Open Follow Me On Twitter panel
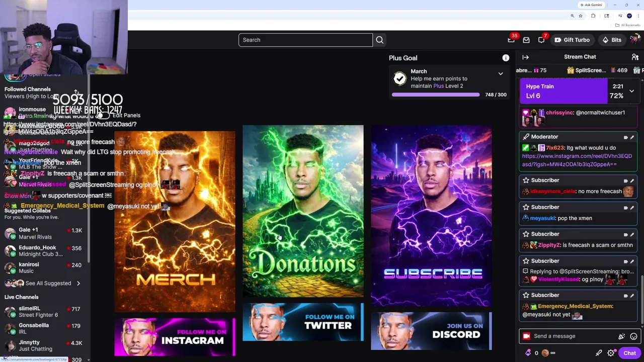 303,322
